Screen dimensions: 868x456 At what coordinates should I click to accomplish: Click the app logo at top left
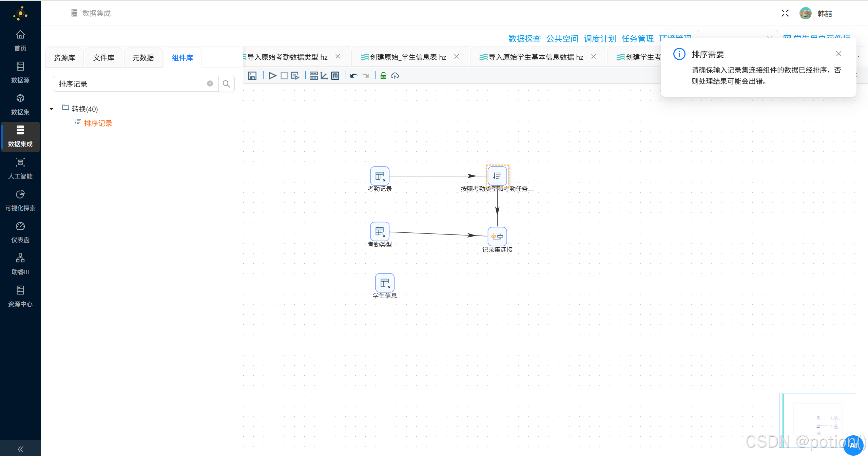[20, 14]
